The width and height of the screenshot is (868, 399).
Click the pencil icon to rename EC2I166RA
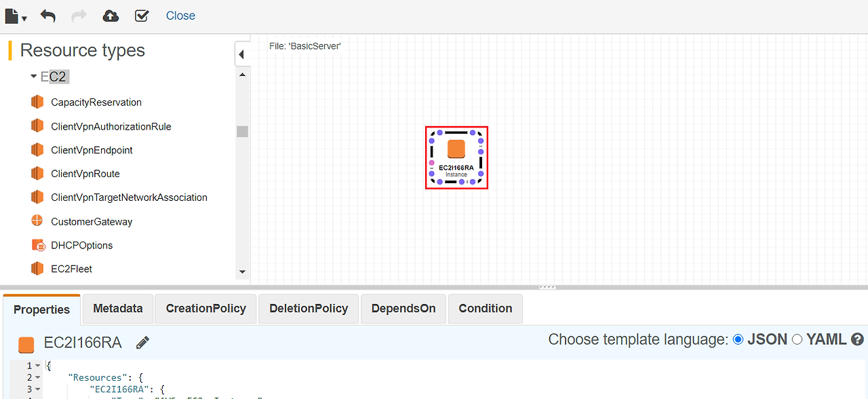point(142,343)
